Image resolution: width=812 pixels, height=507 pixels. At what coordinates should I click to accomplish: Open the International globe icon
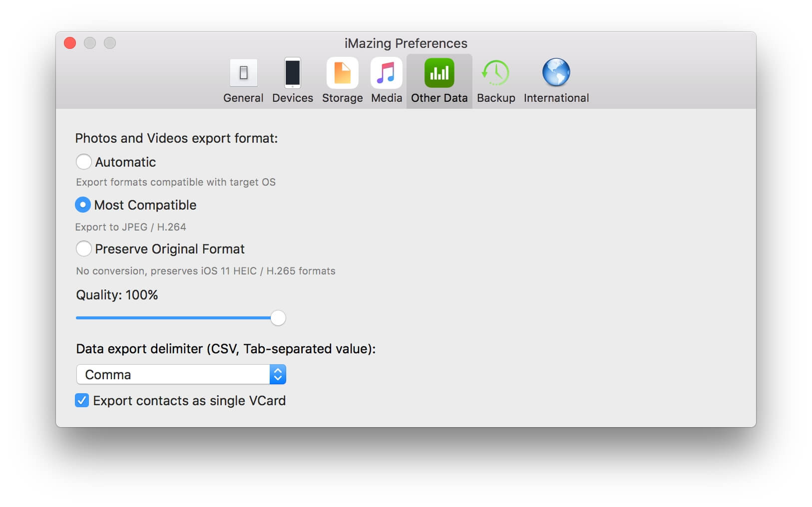tap(556, 73)
